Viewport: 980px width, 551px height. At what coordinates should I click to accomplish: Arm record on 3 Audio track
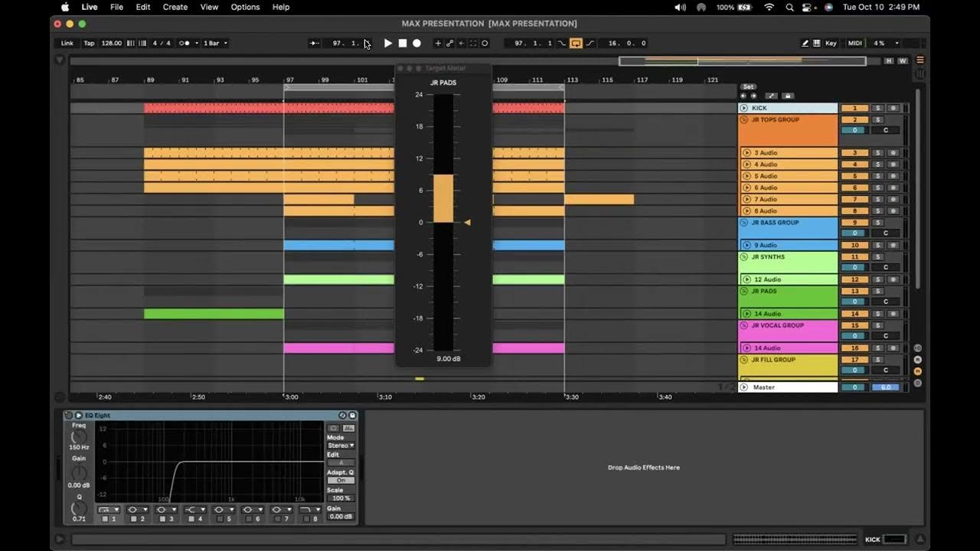point(893,153)
